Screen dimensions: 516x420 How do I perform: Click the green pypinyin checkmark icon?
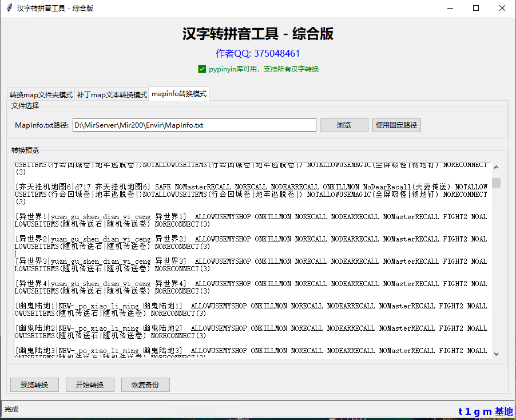202,69
